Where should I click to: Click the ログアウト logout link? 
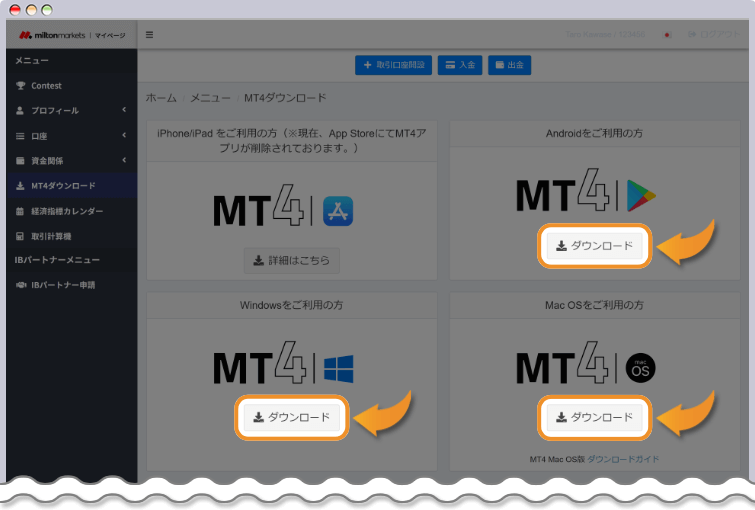pyautogui.click(x=714, y=35)
